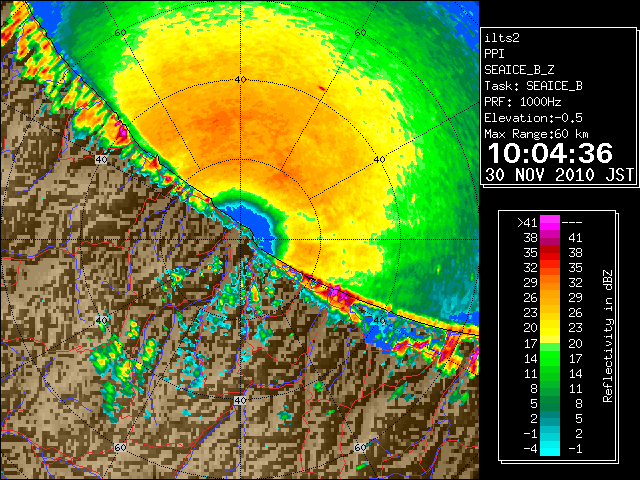Pick the yellow band of the color scale
This screenshot has width=640, height=480.
point(550,333)
